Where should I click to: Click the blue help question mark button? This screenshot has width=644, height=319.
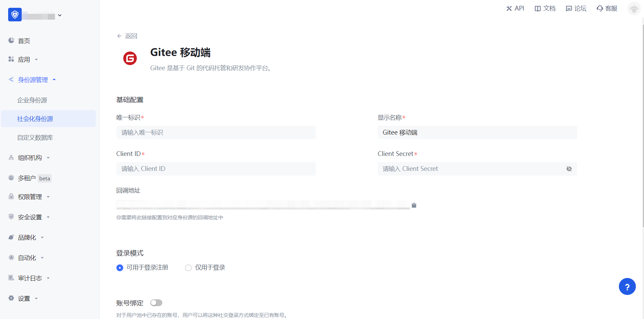pos(627,287)
